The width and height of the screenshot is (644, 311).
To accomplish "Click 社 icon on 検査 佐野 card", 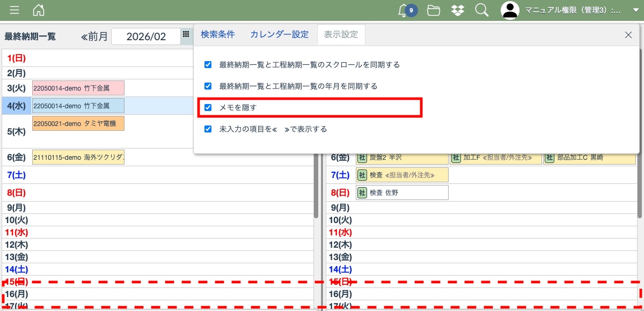I will point(362,192).
